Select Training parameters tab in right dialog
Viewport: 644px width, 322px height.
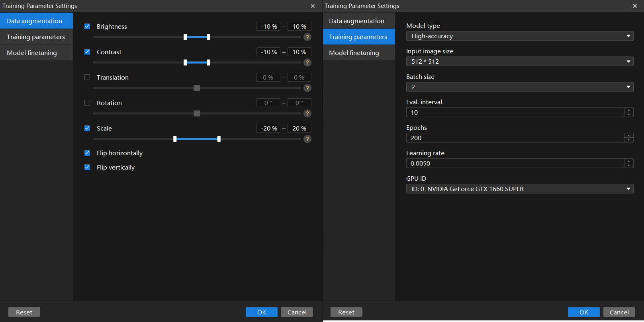click(359, 37)
